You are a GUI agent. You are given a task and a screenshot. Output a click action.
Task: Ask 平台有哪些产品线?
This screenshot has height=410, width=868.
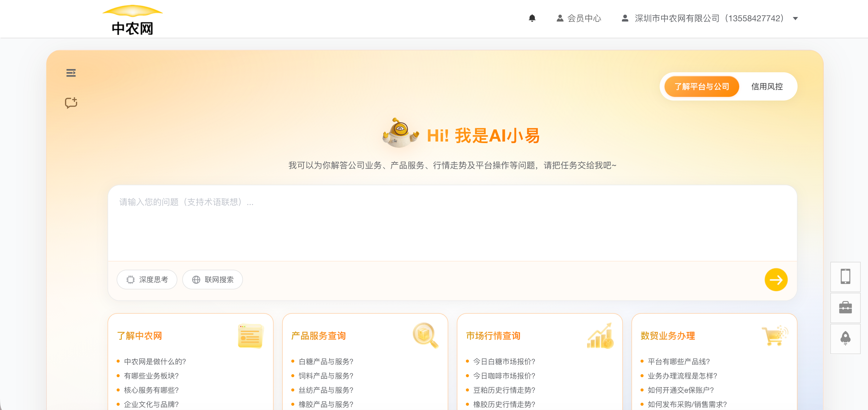[x=678, y=361]
